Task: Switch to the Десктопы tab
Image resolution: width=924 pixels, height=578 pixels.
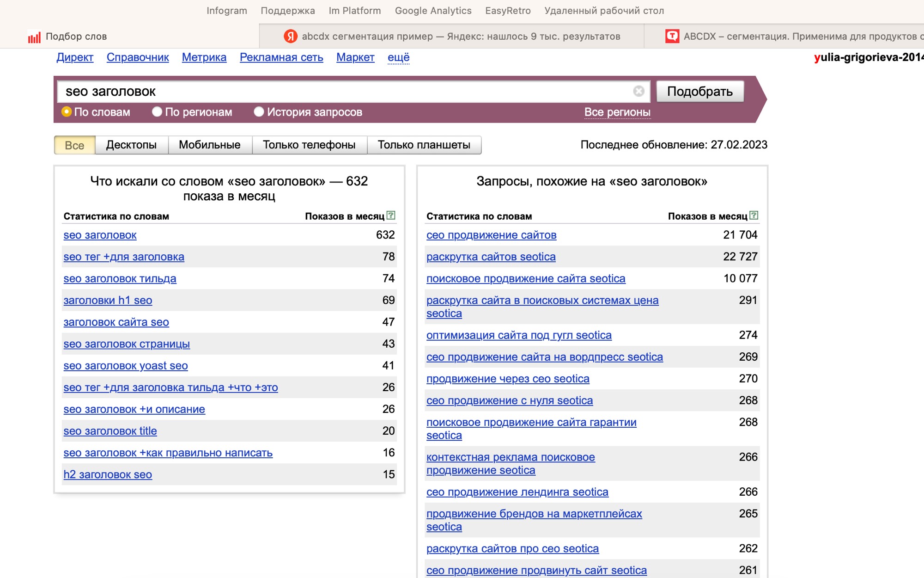Action: click(x=131, y=145)
